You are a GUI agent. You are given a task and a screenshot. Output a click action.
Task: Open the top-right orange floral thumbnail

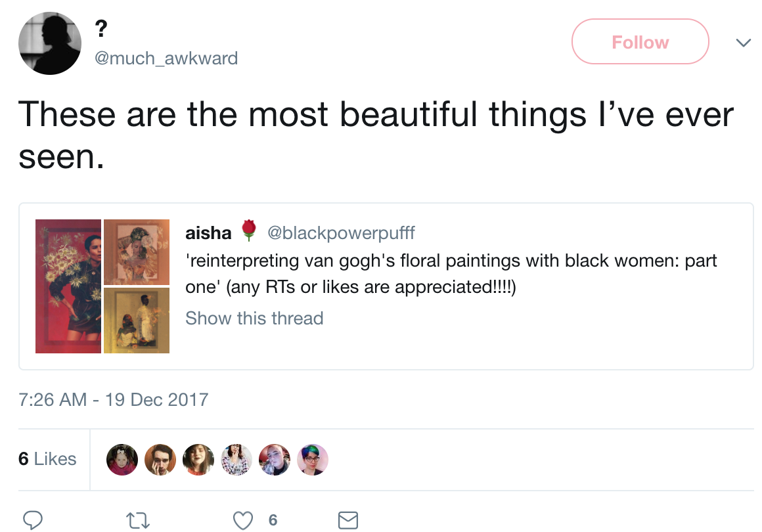(x=137, y=252)
